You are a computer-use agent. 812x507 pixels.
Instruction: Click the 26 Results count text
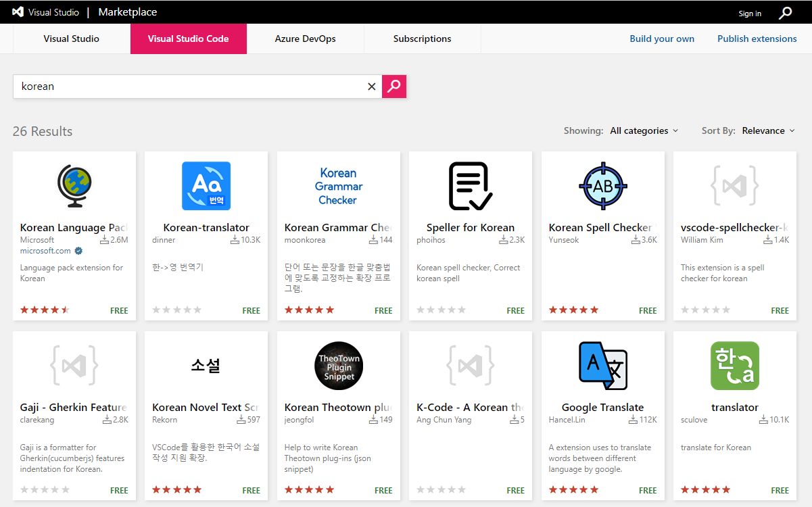[43, 131]
